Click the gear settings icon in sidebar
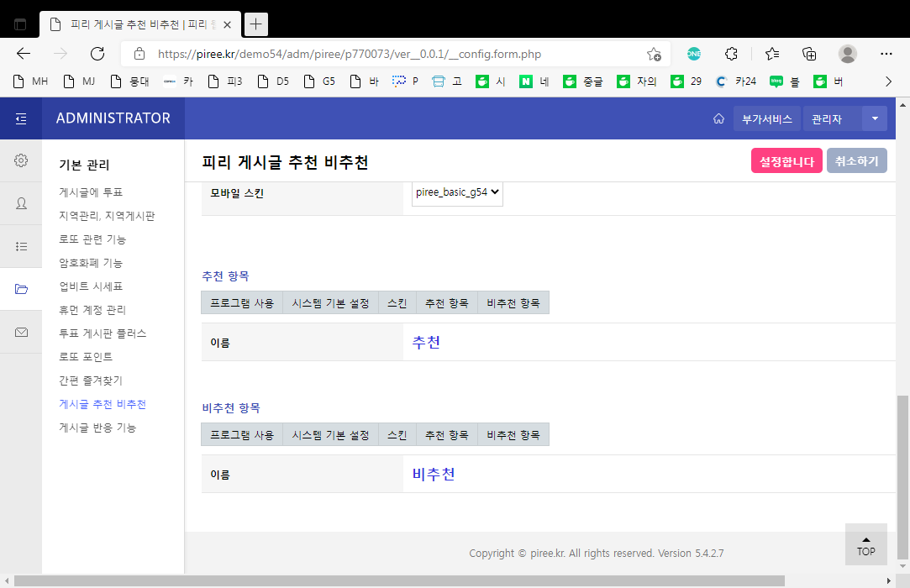This screenshot has height=588, width=910. (21, 160)
